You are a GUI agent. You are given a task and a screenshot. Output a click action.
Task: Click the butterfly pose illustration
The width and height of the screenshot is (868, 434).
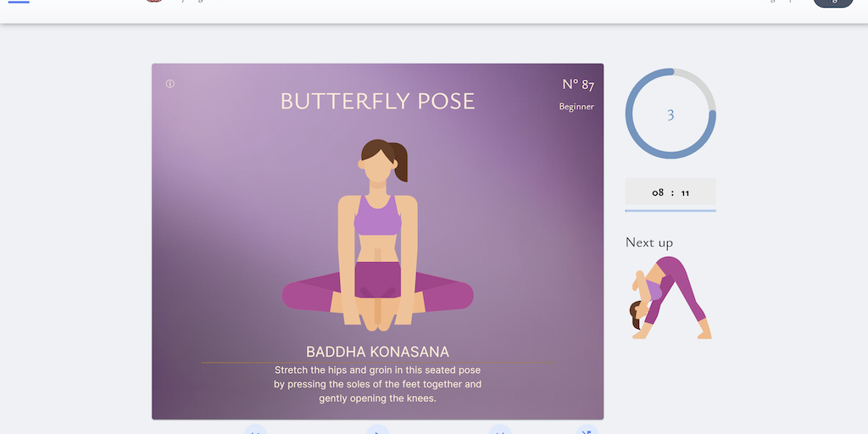point(377,236)
